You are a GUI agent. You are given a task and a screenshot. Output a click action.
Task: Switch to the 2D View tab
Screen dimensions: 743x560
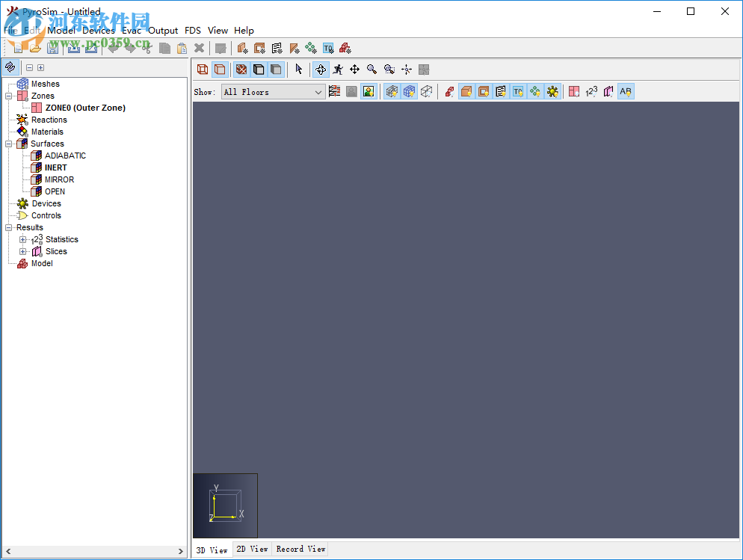tap(252, 549)
